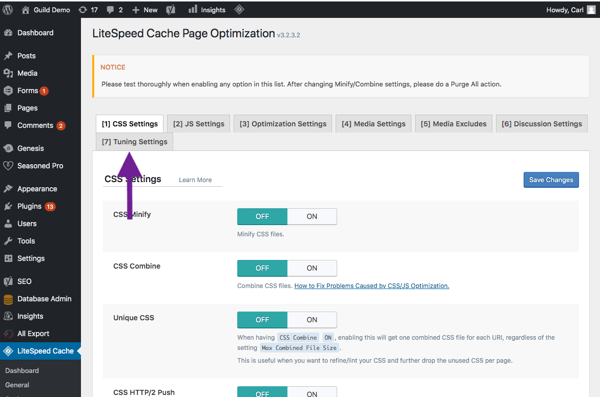Viewport: 600px width, 397px height.
Task: Select the [5] Media Excludes tab
Action: click(453, 124)
